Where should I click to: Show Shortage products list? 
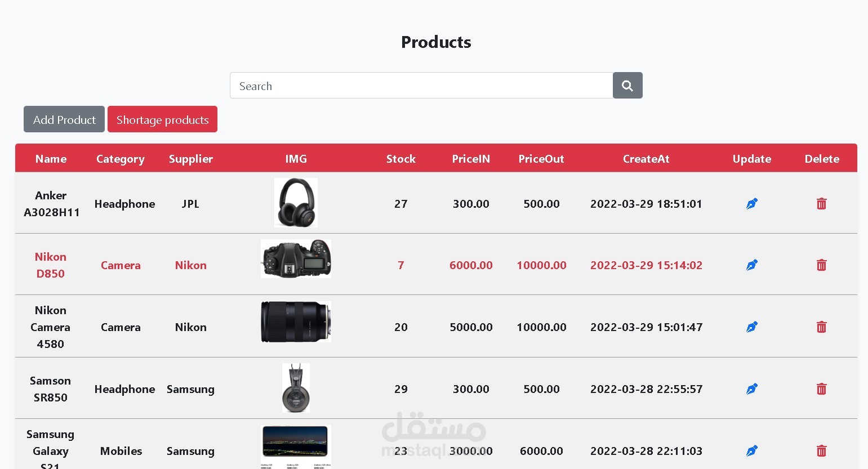click(162, 119)
